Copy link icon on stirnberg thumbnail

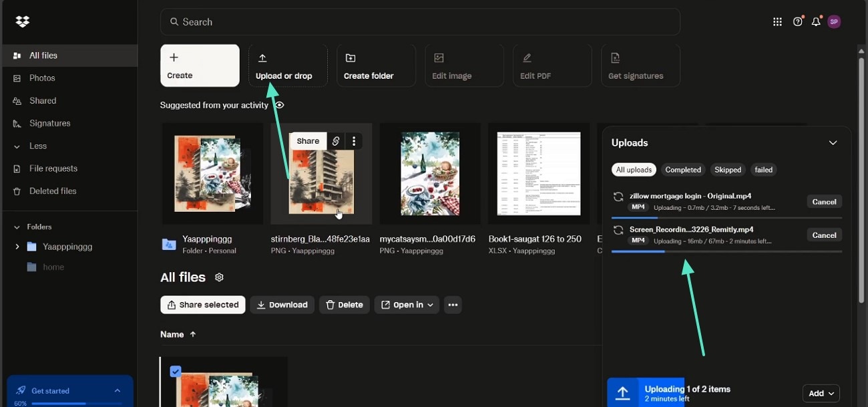(x=336, y=141)
